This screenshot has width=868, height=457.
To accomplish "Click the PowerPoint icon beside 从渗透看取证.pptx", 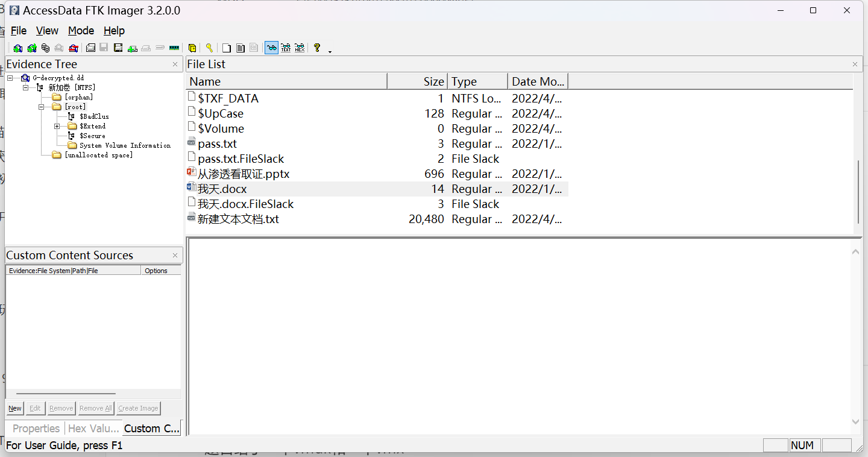I will pos(192,173).
